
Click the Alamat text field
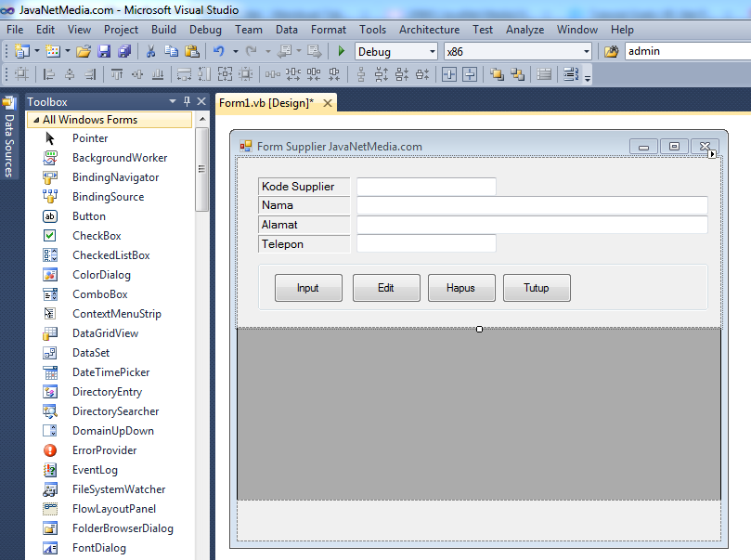pyautogui.click(x=532, y=225)
